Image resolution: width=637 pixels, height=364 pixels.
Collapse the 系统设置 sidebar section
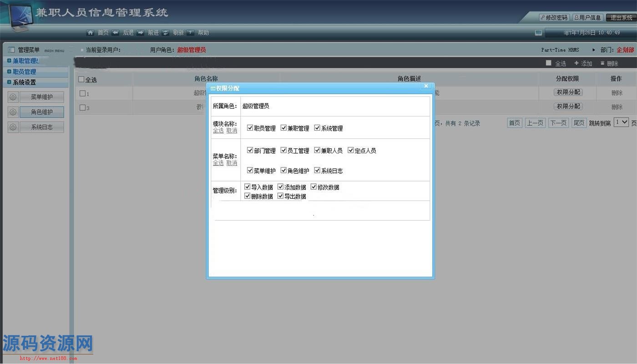coord(35,82)
